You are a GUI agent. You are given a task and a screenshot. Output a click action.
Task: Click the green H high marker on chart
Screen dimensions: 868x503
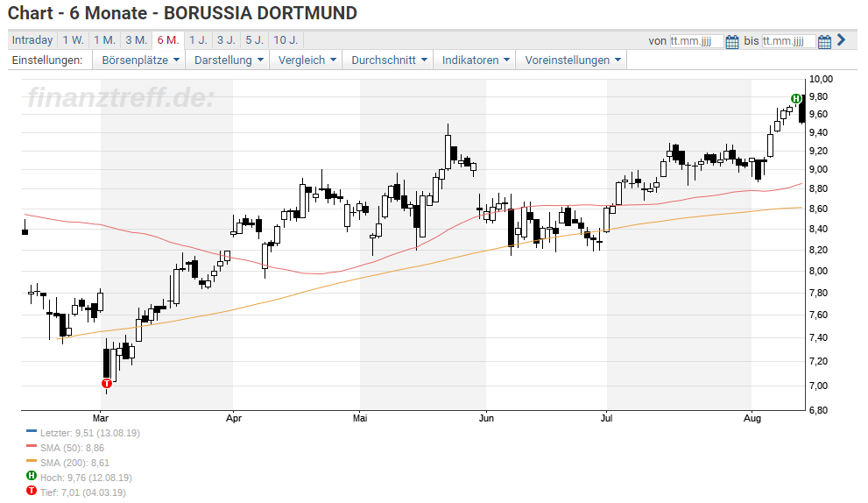point(796,99)
